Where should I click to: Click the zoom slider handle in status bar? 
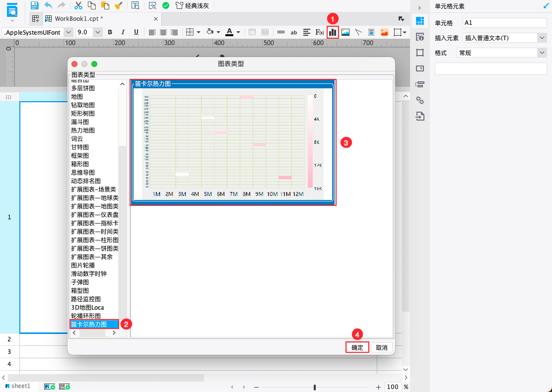(x=314, y=387)
